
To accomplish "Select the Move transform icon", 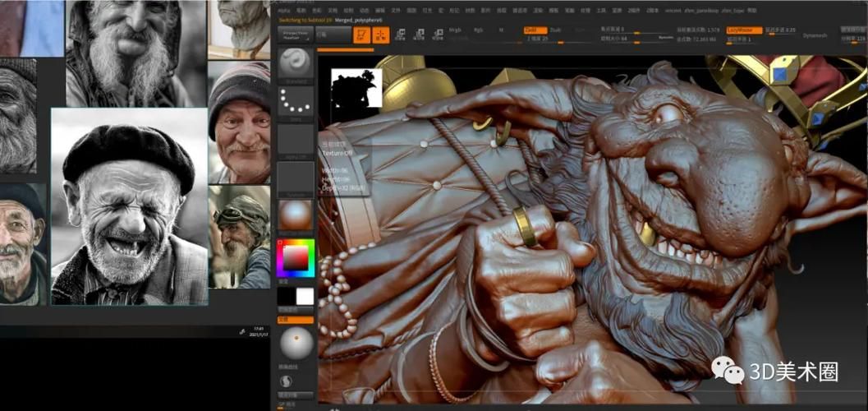I will pyautogui.click(x=400, y=35).
